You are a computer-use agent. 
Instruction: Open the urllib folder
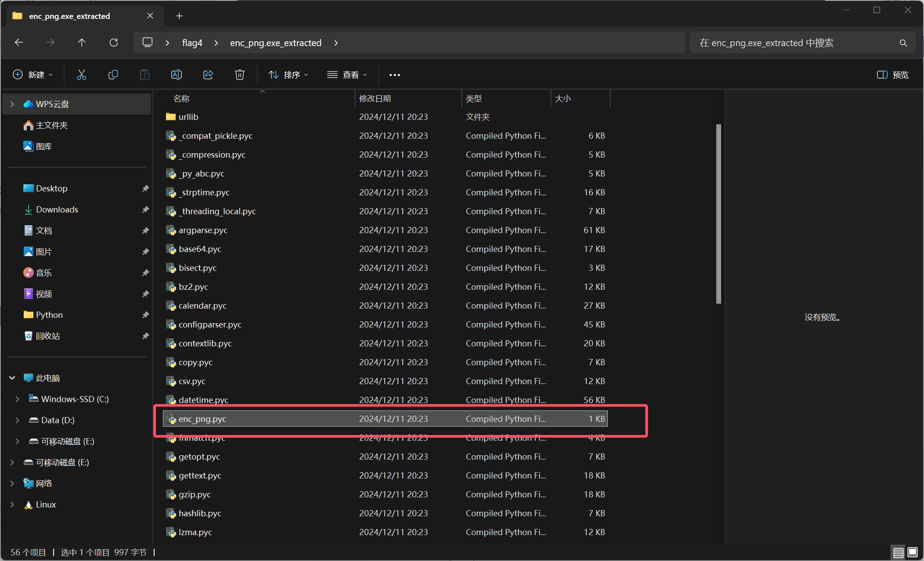(x=386, y=117)
